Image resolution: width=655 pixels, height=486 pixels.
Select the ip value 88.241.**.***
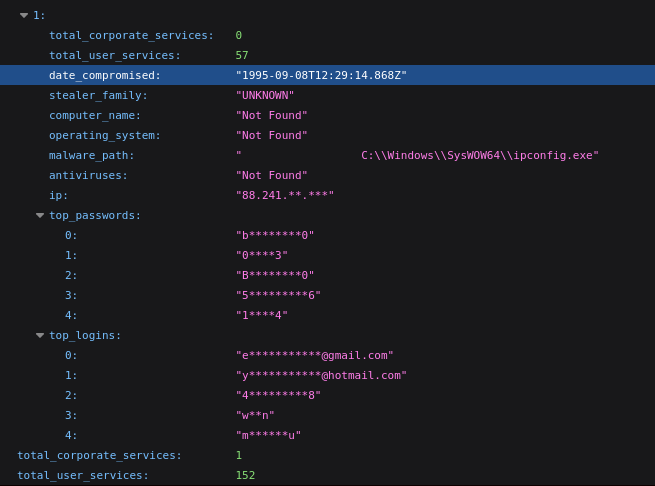285,195
